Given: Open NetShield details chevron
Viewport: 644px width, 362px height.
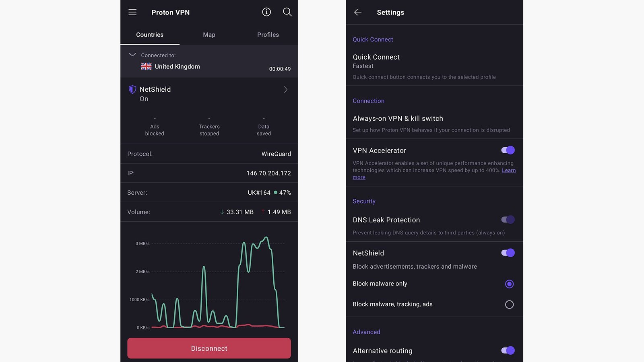Looking at the screenshot, I should 285,90.
